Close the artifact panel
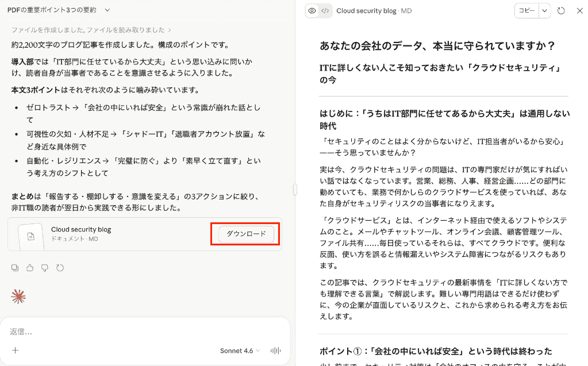The width and height of the screenshot is (588, 366). click(x=579, y=11)
